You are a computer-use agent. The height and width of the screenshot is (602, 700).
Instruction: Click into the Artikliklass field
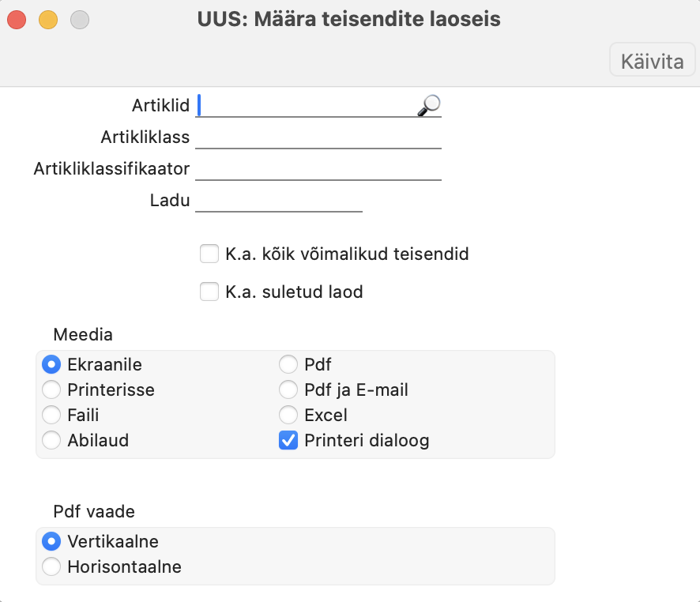click(318, 137)
